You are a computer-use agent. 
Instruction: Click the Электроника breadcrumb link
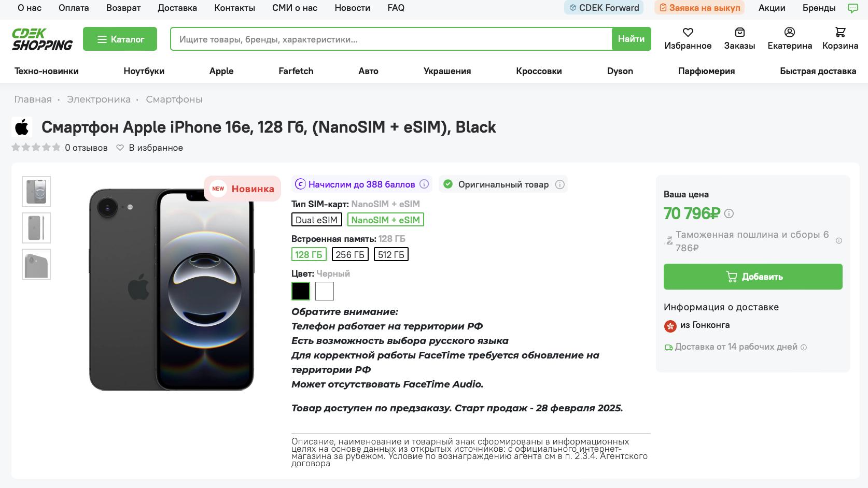(99, 99)
